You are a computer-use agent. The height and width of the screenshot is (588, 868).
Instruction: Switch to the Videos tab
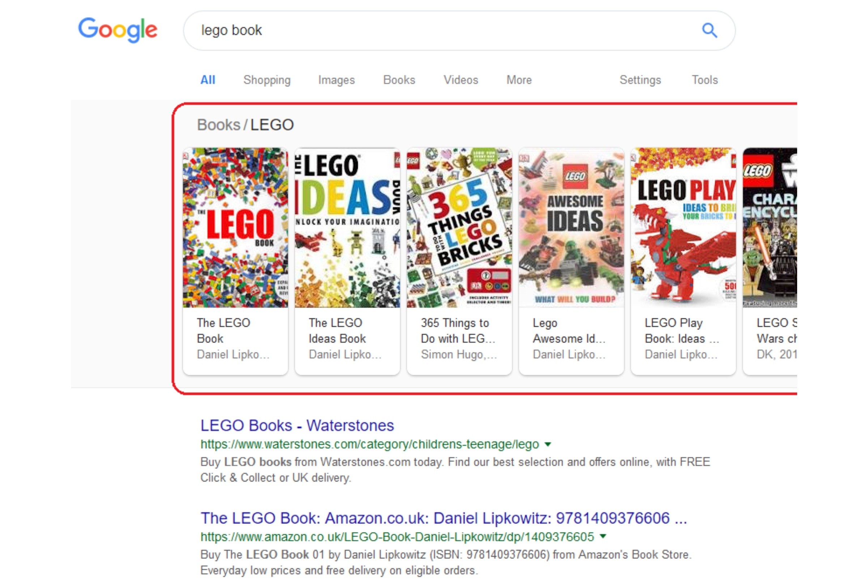coord(460,80)
